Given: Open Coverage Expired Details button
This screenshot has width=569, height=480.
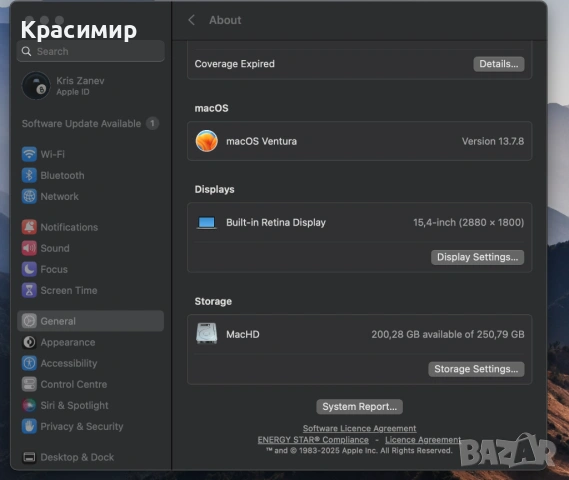Looking at the screenshot, I should pos(499,64).
